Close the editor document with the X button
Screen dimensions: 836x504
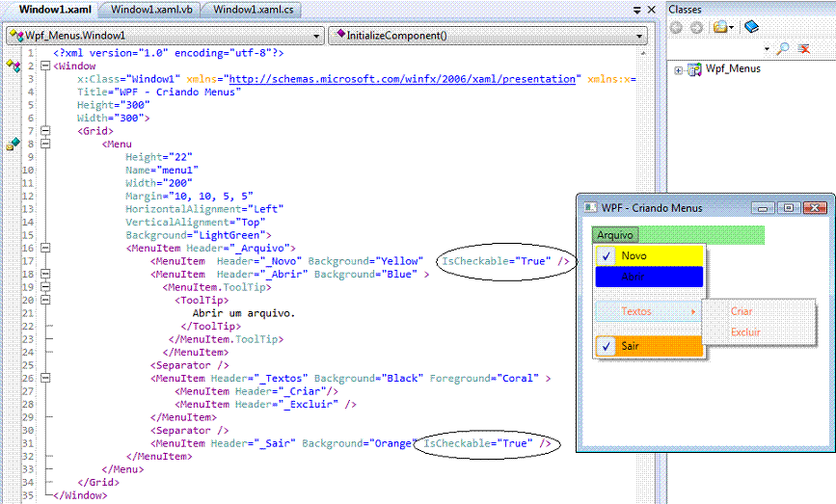coord(651,10)
